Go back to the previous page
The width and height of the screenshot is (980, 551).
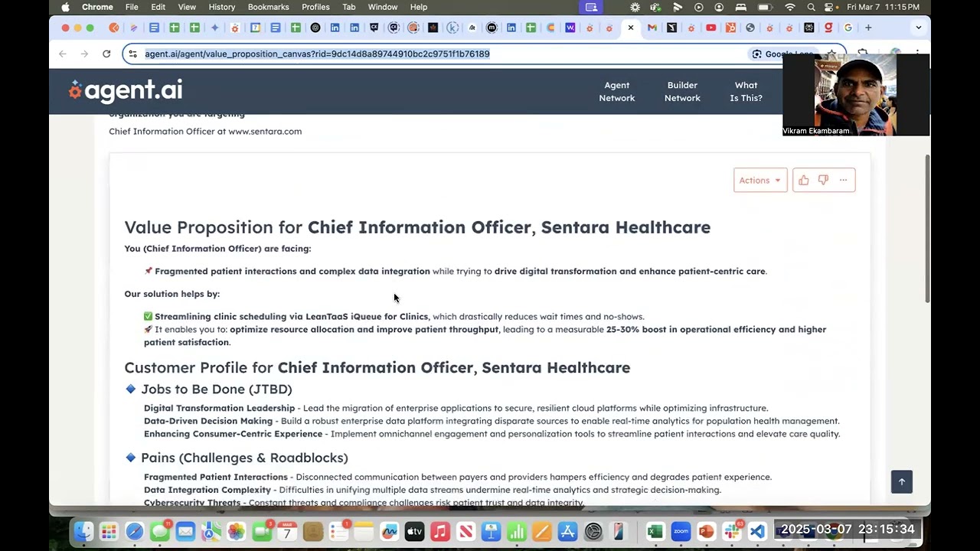[63, 54]
